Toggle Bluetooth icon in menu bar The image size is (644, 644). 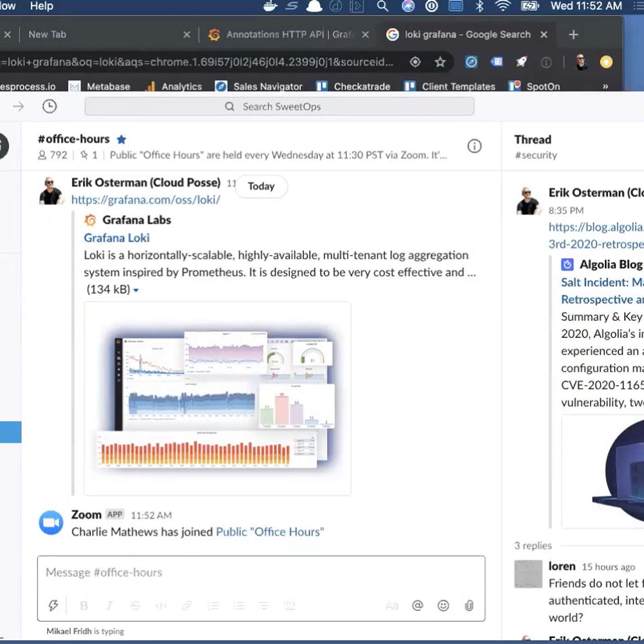click(479, 6)
